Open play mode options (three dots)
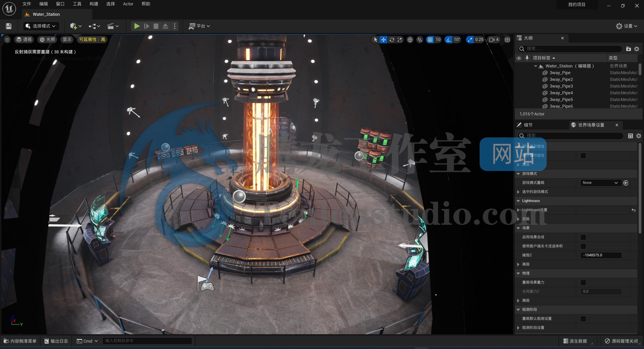The width and height of the screenshot is (644, 349). tap(175, 26)
